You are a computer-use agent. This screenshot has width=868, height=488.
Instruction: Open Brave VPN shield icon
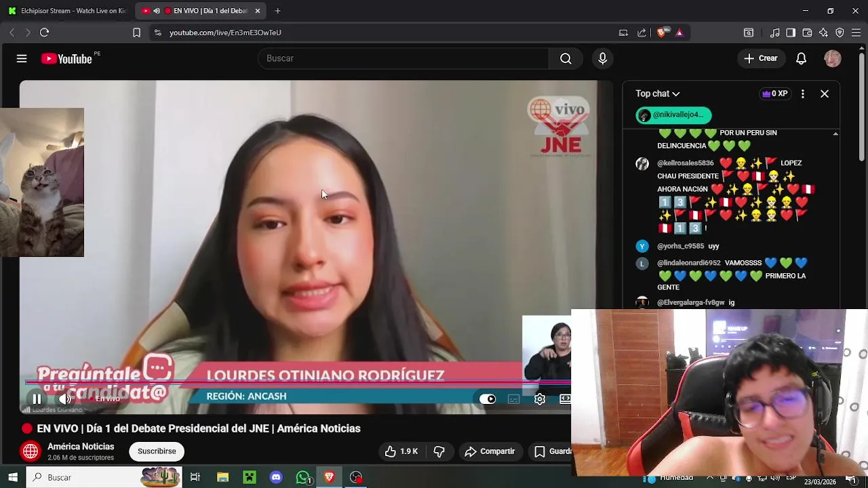click(840, 33)
